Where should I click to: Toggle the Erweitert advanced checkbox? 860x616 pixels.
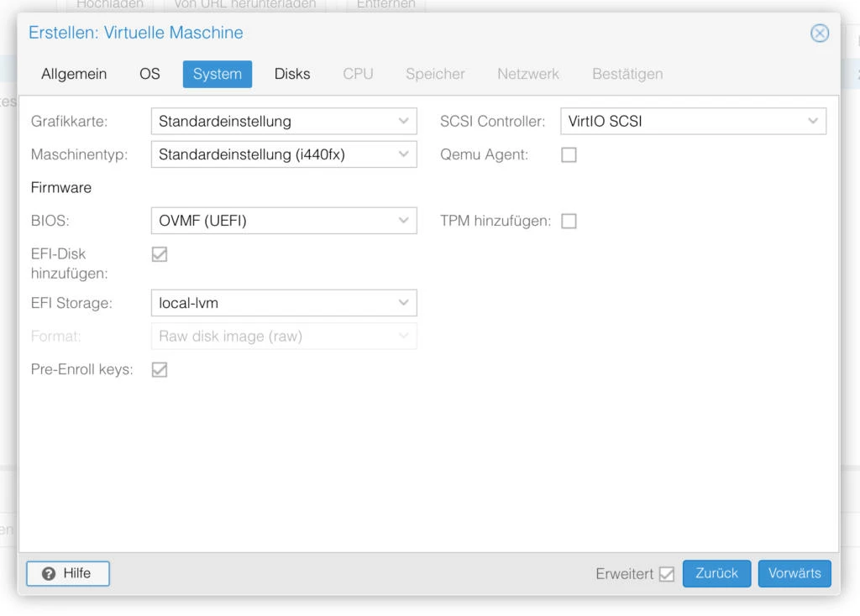[667, 574]
